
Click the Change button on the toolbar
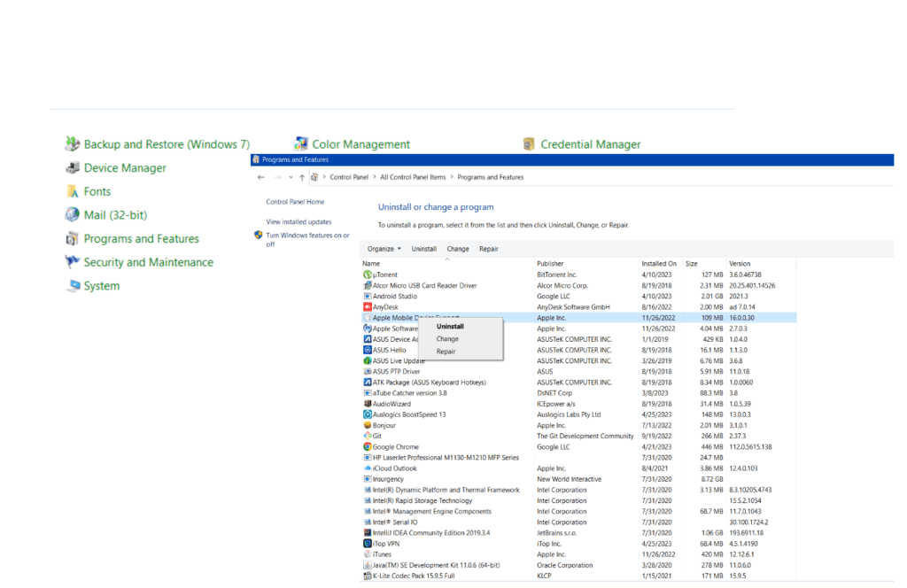pos(457,249)
